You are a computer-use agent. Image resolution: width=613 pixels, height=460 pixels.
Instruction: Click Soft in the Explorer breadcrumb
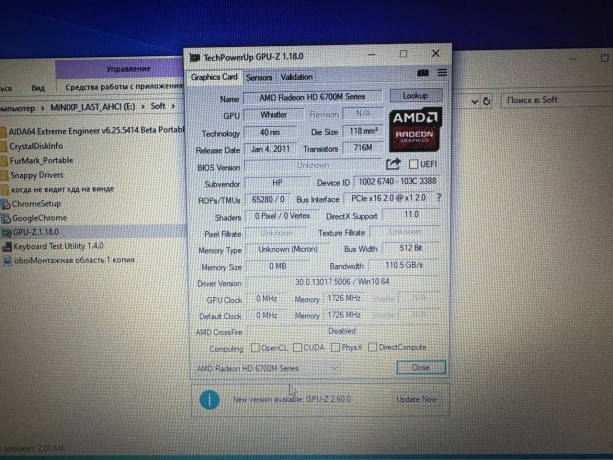(158, 106)
